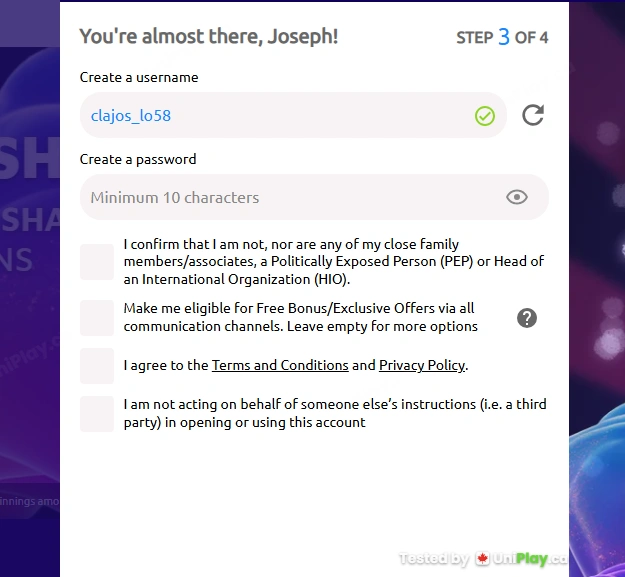
Task: Check the not acting for third party checkbox
Action: (x=97, y=414)
